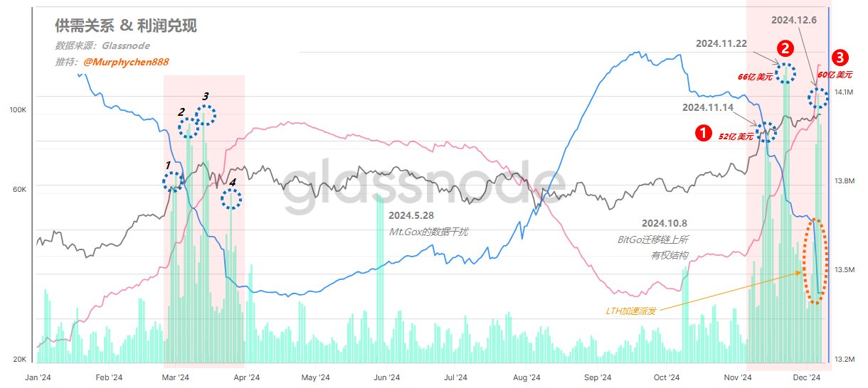This screenshot has height=388, width=868.
Task: Click the 2024.11.14 date annotation
Action: pyautogui.click(x=707, y=107)
